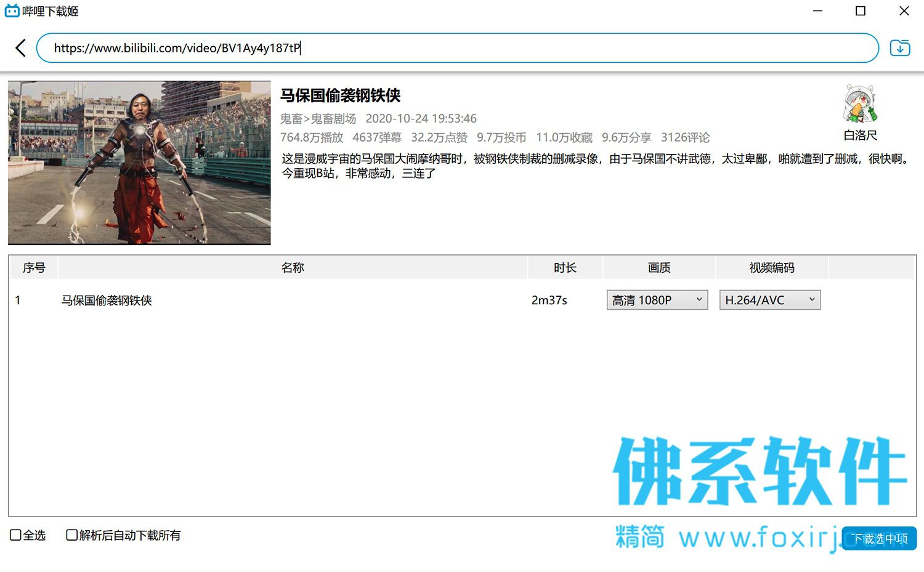Enable the 全选 checkbox
Image resolution: width=924 pixels, height=572 pixels.
pyautogui.click(x=15, y=535)
